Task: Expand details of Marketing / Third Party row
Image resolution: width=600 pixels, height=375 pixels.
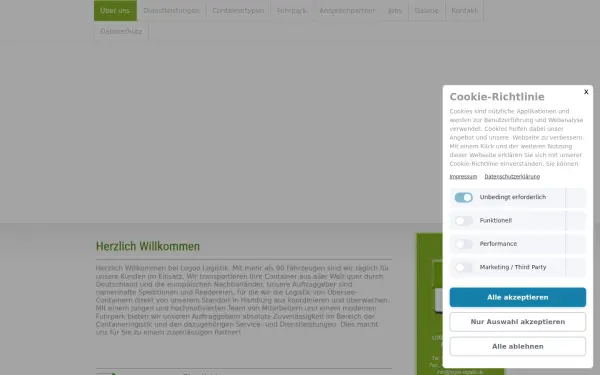Action: pyautogui.click(x=576, y=267)
